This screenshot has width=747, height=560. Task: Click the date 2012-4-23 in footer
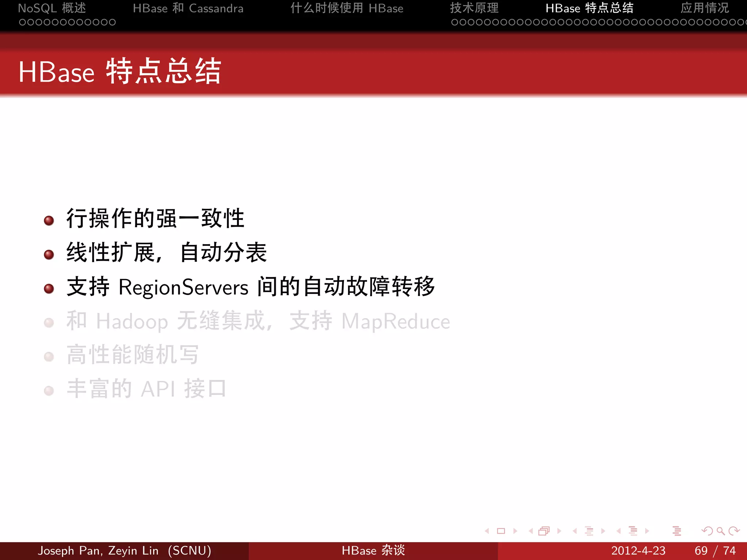click(638, 551)
